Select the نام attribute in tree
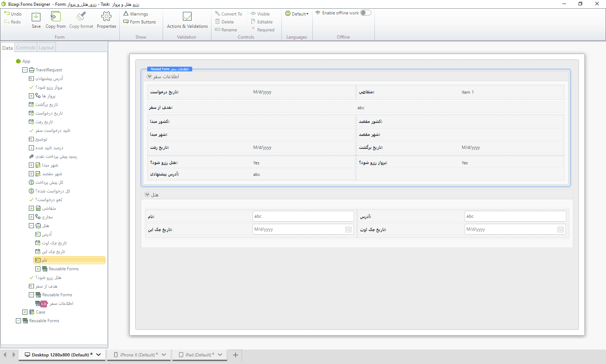The width and height of the screenshot is (606, 364). click(x=69, y=260)
